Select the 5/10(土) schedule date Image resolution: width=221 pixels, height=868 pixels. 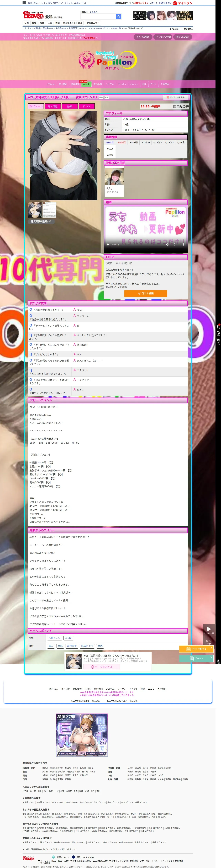[110, 142]
